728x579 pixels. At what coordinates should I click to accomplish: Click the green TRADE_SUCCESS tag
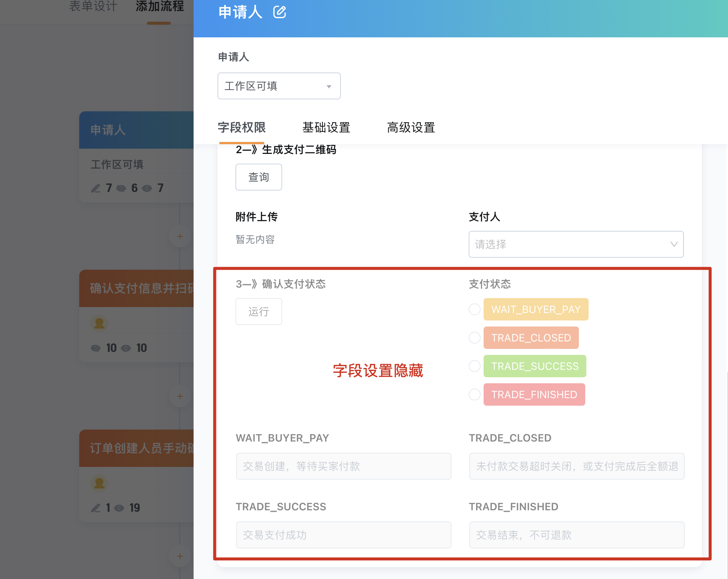tap(535, 366)
